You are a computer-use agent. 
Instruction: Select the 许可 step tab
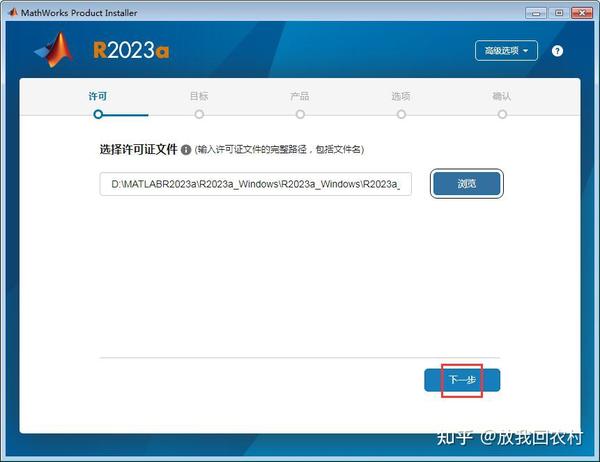(x=98, y=96)
